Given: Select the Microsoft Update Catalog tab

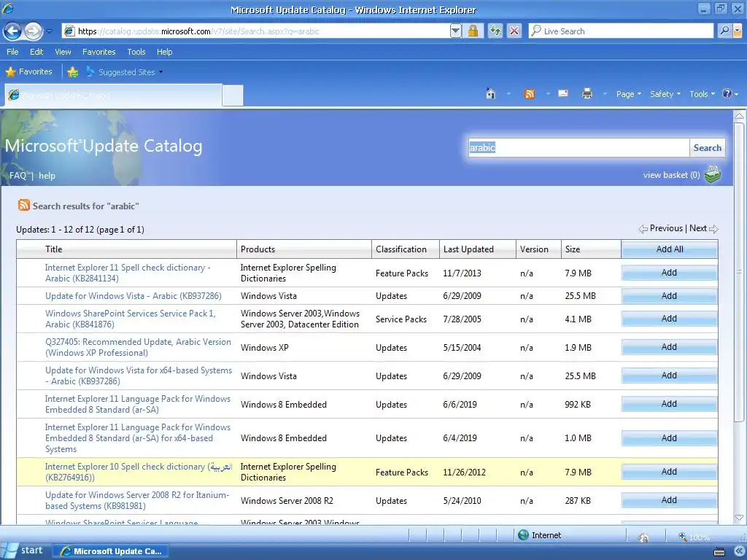Looking at the screenshot, I should click(x=113, y=96).
